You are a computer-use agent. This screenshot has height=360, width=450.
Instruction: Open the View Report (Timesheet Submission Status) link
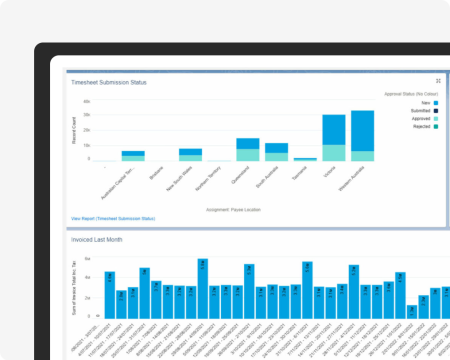pyautogui.click(x=113, y=219)
